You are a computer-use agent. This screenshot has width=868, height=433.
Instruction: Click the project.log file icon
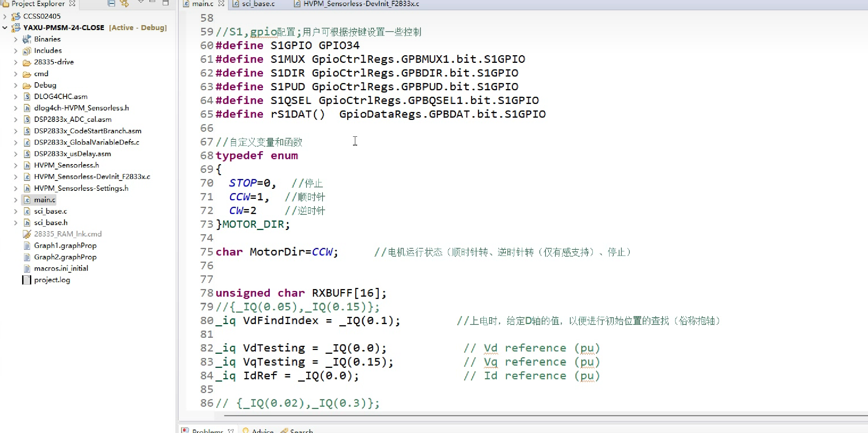27,280
